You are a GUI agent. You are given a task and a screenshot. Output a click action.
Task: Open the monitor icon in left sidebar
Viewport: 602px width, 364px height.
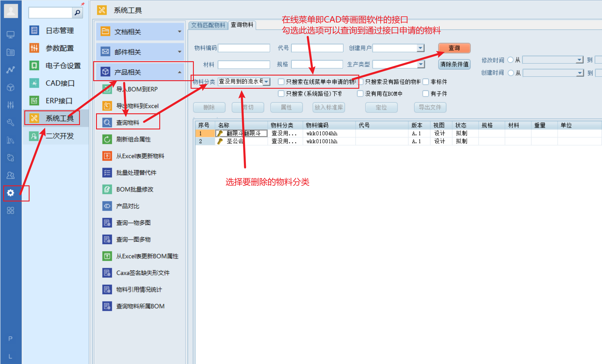coord(11,35)
